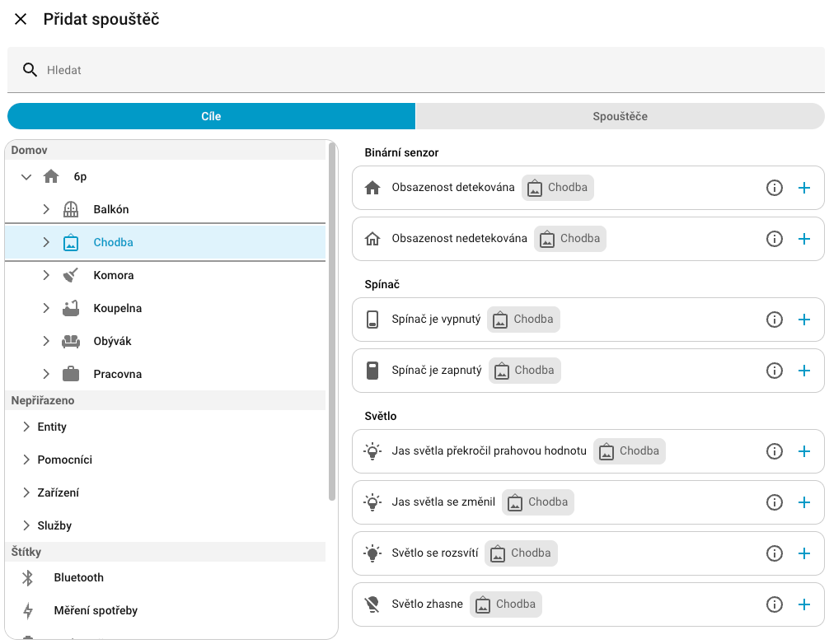
Task: Expand the Zařízení tree section
Action: click(x=26, y=492)
